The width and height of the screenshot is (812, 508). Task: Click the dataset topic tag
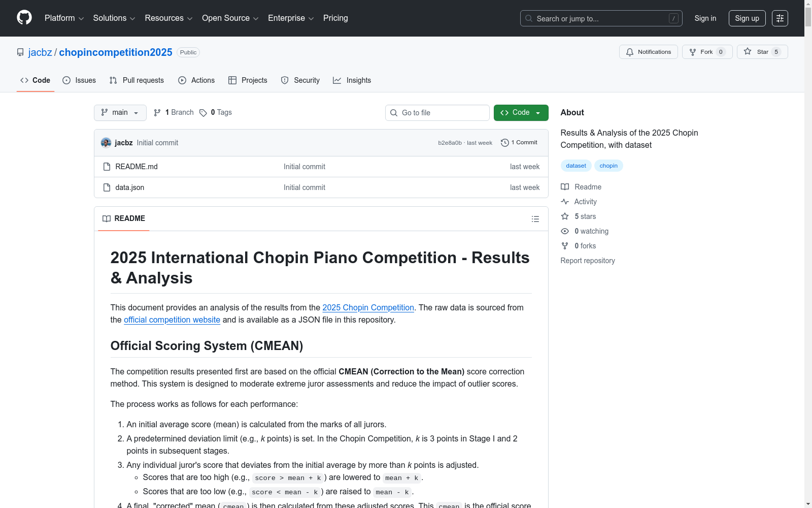pos(576,166)
